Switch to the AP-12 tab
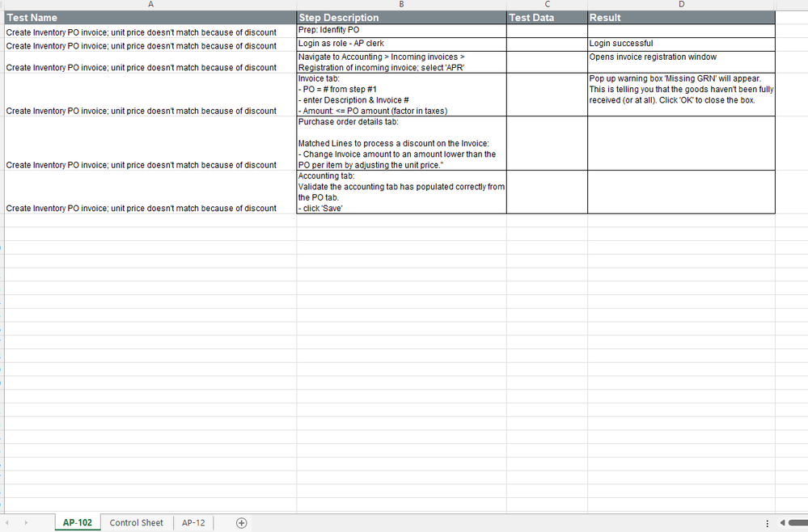The height and width of the screenshot is (532, 808). tap(193, 523)
